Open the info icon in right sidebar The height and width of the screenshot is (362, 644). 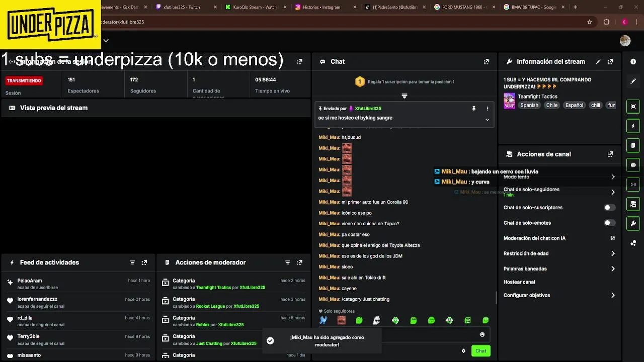point(633,61)
